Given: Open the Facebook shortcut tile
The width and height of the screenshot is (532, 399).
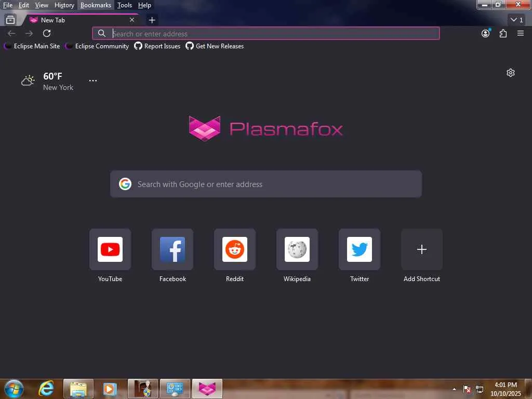Looking at the screenshot, I should [x=172, y=249].
